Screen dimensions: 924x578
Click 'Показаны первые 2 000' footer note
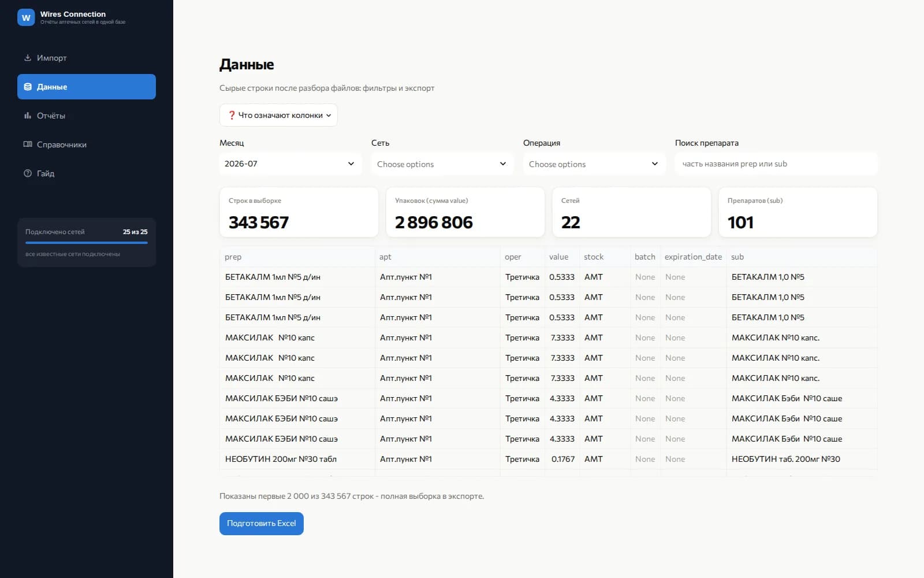point(352,496)
